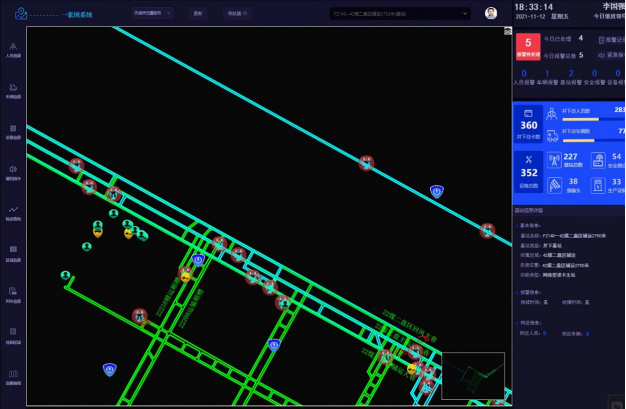Select the red base-station marker highest on upper cyan roadway
Screen dimensions: 626x409
tap(366, 163)
